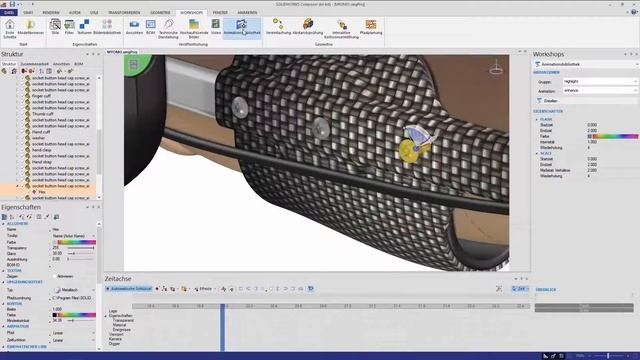The width and height of the screenshot is (640, 360).
Task: Open the Animation dropdown with value enhance
Action: coord(600,91)
